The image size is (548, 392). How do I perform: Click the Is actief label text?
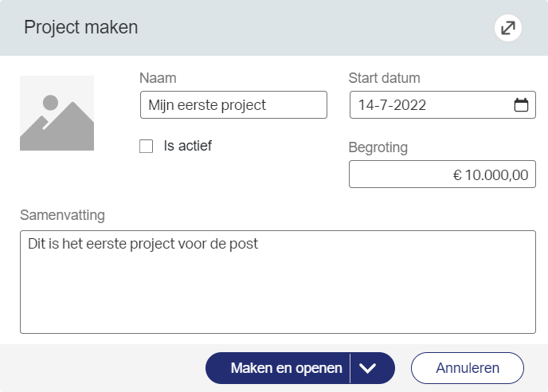point(187,146)
